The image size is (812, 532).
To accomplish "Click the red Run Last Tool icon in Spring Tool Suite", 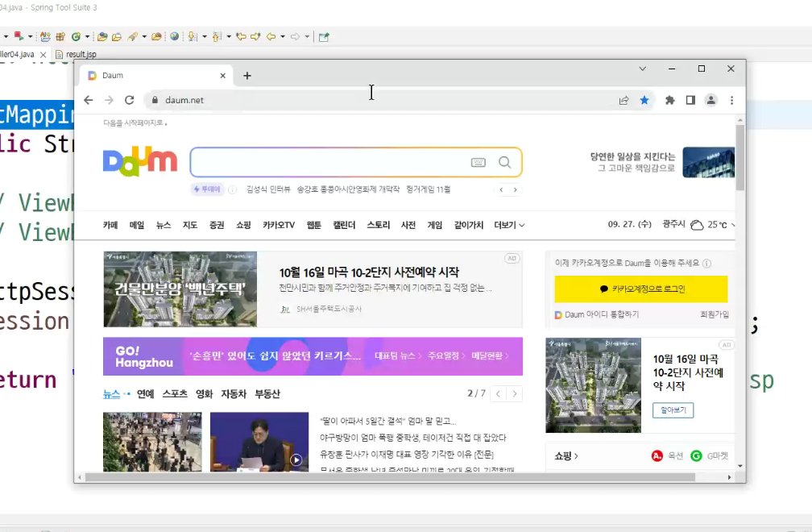I will tap(19, 35).
